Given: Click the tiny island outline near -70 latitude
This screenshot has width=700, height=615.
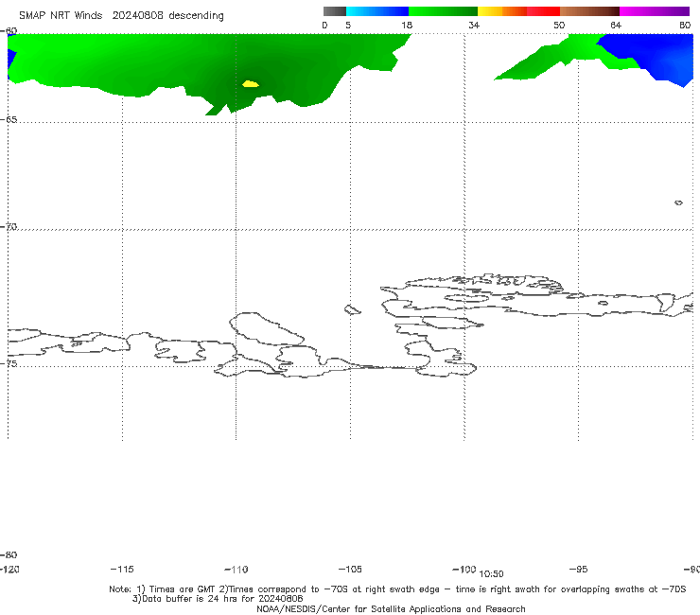Looking at the screenshot, I should [678, 202].
